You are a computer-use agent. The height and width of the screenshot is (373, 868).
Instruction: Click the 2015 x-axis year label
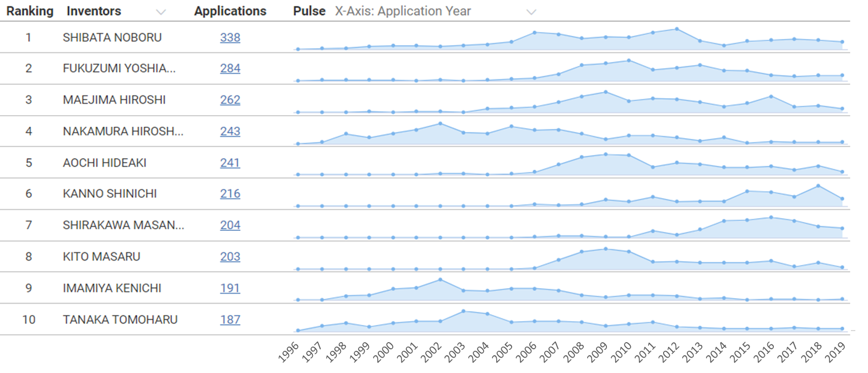point(740,352)
